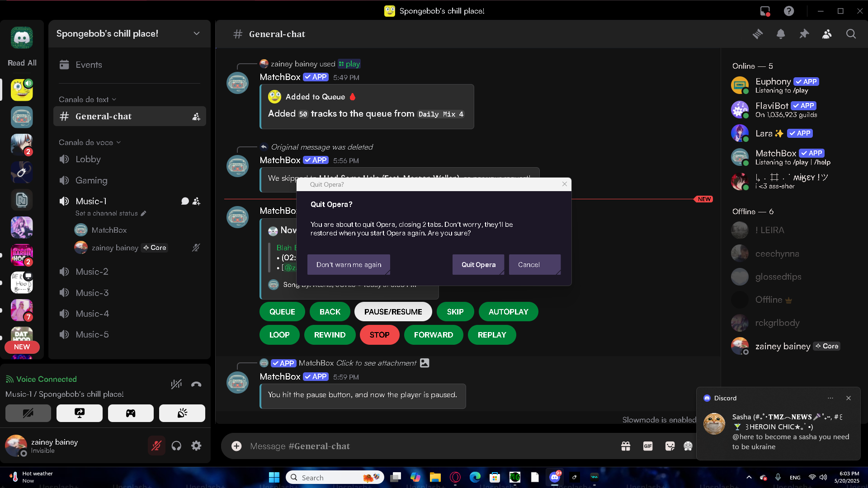Show pinned messages via pin icon
Screen dimensions: 868x488
click(x=804, y=34)
